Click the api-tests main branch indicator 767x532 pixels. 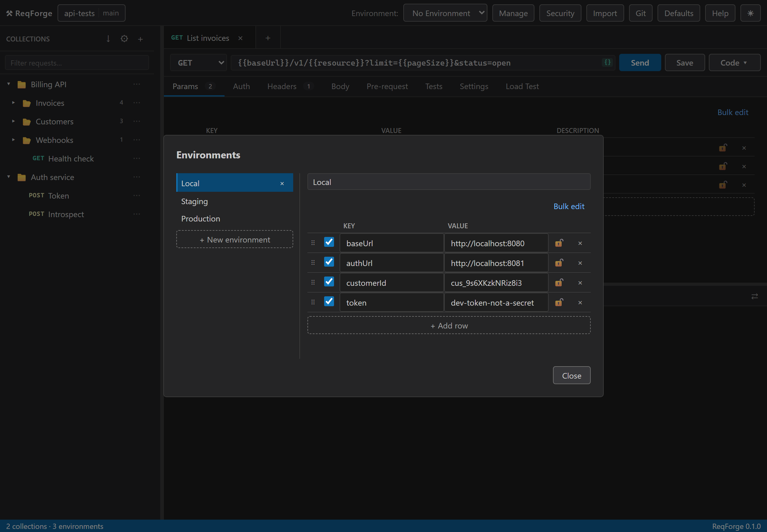click(x=91, y=13)
